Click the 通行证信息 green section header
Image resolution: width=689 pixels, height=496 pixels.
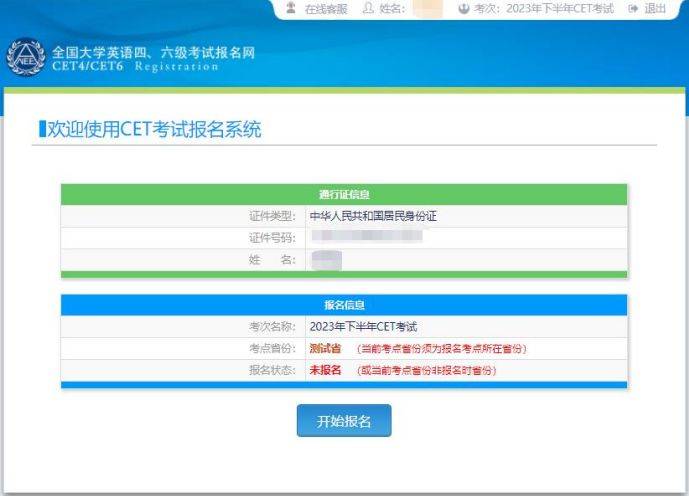pyautogui.click(x=344, y=195)
